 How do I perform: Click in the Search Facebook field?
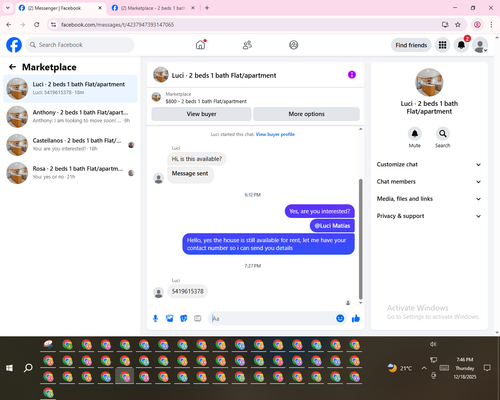pyautogui.click(x=80, y=45)
